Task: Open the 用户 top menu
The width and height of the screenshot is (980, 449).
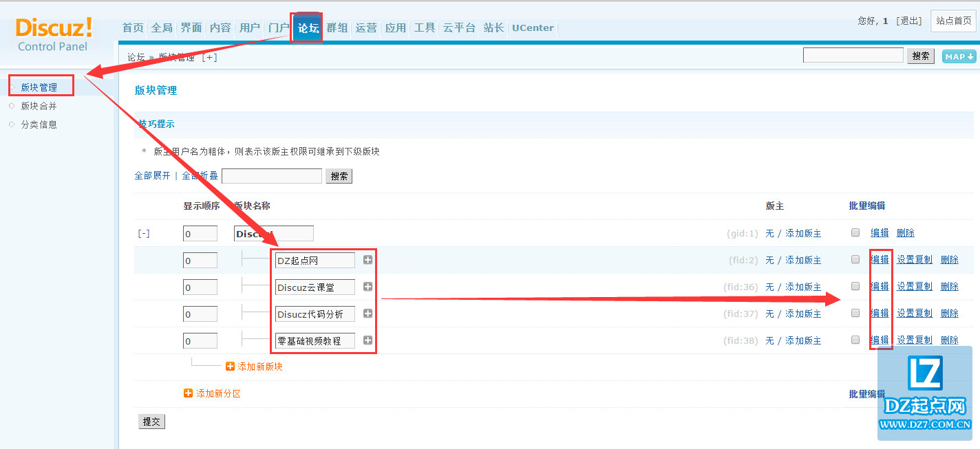Action: click(x=250, y=28)
